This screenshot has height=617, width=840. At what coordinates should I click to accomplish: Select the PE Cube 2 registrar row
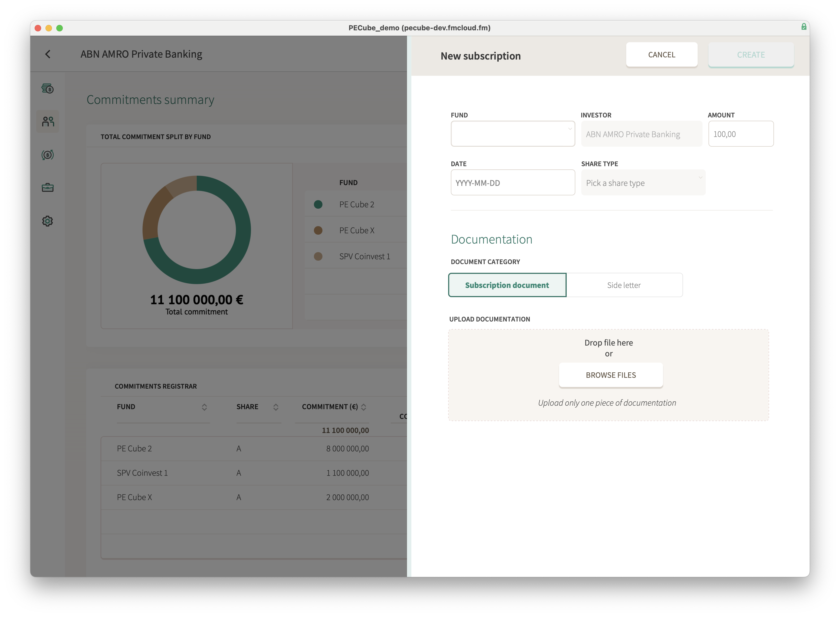[254, 449]
